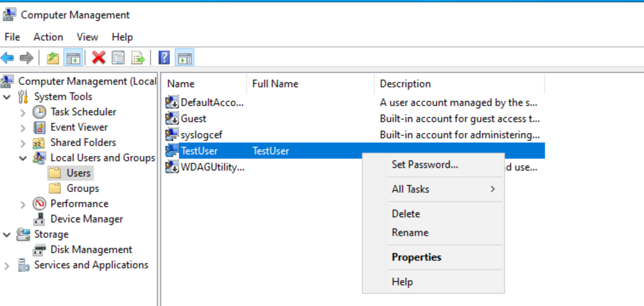
Task: Click the Export List toolbar icon
Action: pos(138,58)
